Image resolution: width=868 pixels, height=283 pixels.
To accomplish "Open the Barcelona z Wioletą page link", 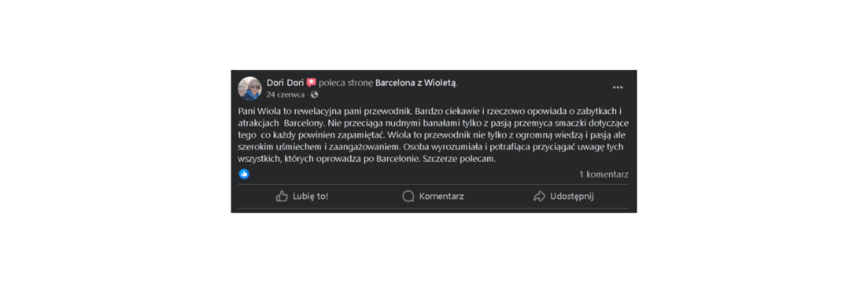I will 415,83.
